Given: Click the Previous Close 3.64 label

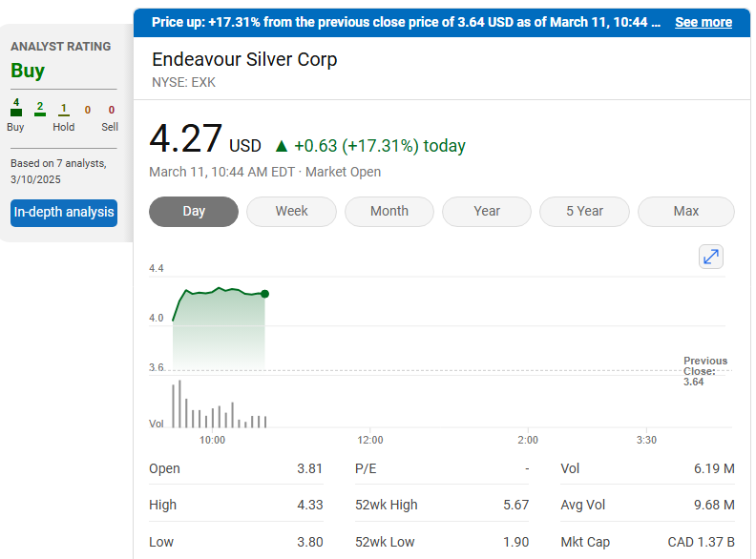Looking at the screenshot, I should pyautogui.click(x=704, y=371).
